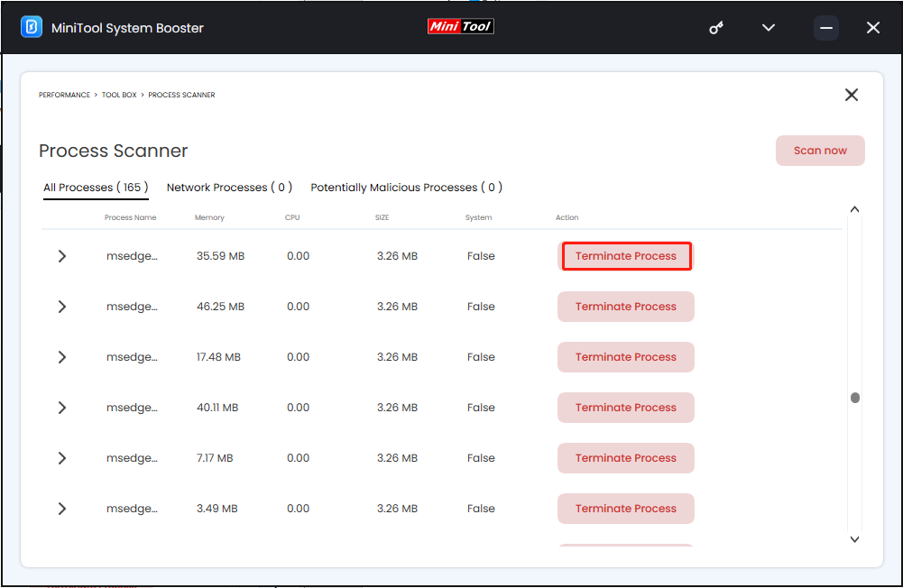Terminate the process using 3.49 MB
The height and width of the screenshot is (588, 903).
tap(626, 509)
